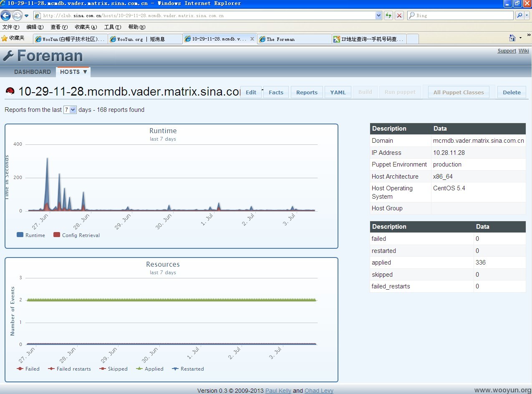
Task: Click the YAML button
Action: (x=338, y=92)
